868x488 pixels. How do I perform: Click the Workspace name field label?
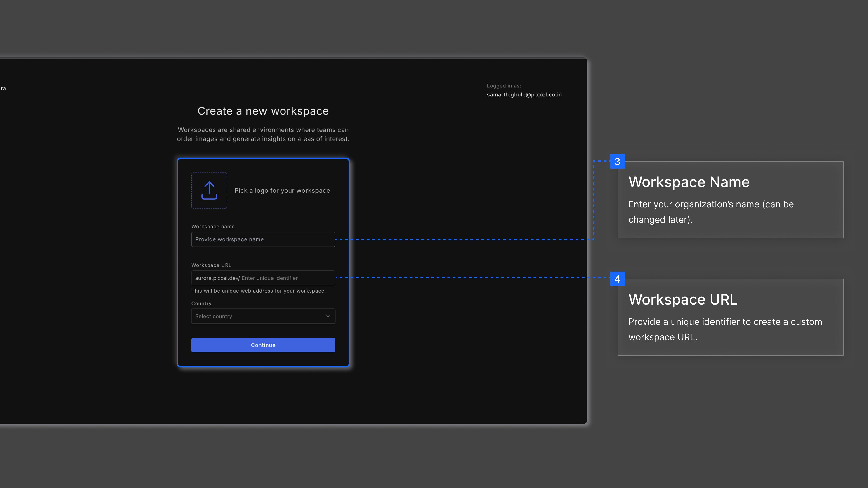click(213, 227)
